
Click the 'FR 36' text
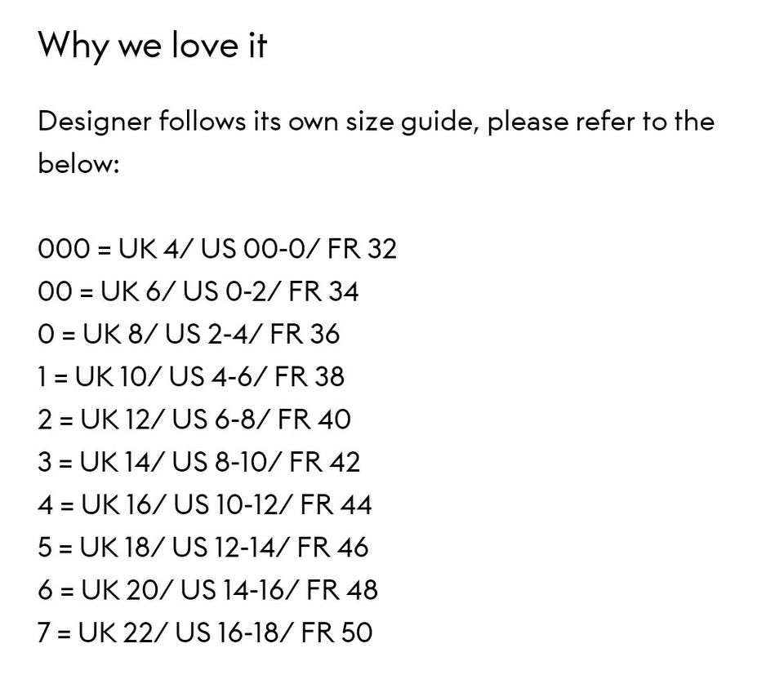pyautogui.click(x=305, y=334)
